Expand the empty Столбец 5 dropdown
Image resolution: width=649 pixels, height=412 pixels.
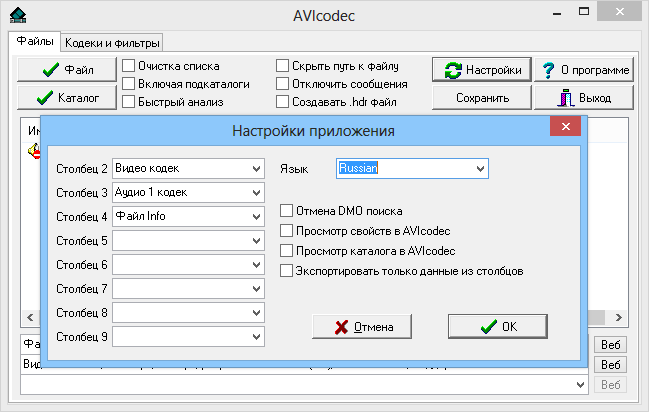click(188, 241)
